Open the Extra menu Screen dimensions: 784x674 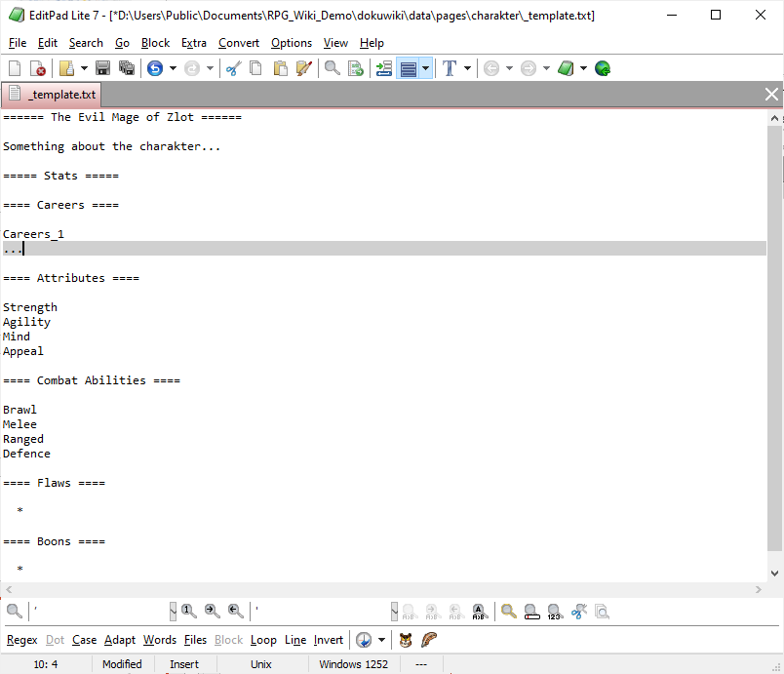194,43
